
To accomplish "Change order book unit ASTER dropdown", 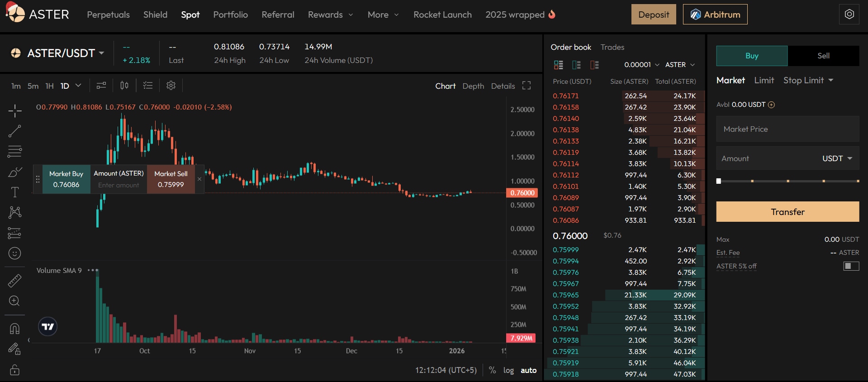I will click(x=680, y=65).
